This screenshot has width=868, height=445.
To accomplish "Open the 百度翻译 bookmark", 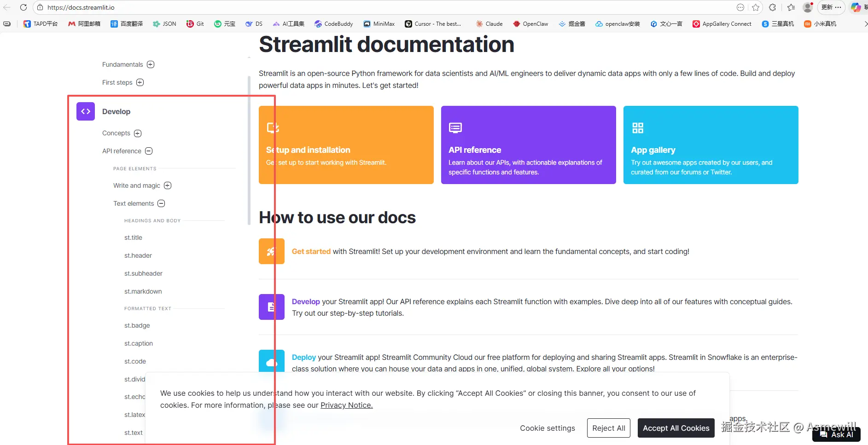I will pyautogui.click(x=127, y=24).
